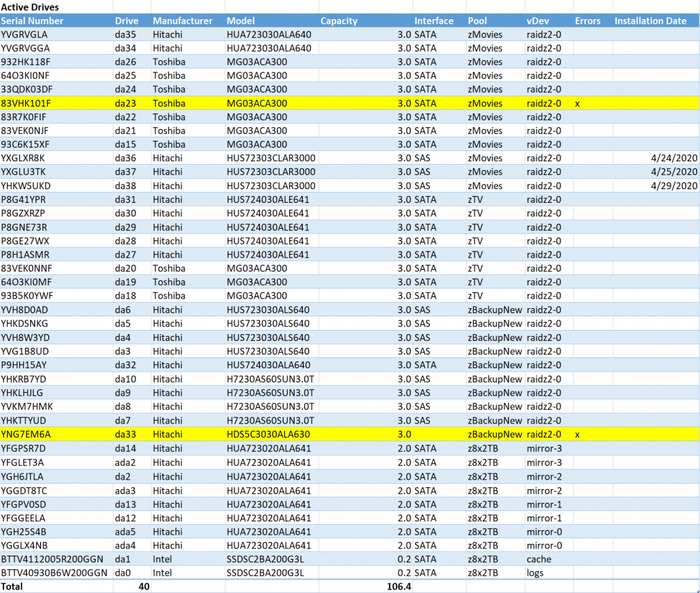
Task: Select installation date 4/29/2020
Action: (674, 186)
